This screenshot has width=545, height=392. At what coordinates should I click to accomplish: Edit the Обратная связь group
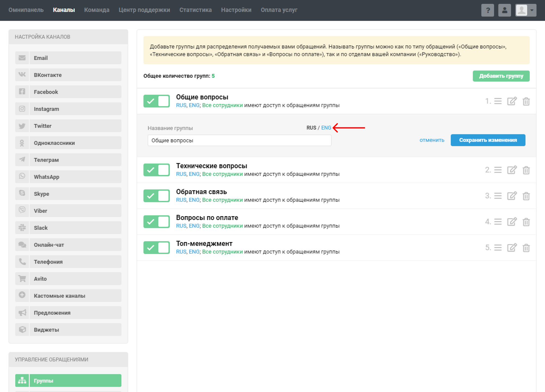(x=512, y=196)
